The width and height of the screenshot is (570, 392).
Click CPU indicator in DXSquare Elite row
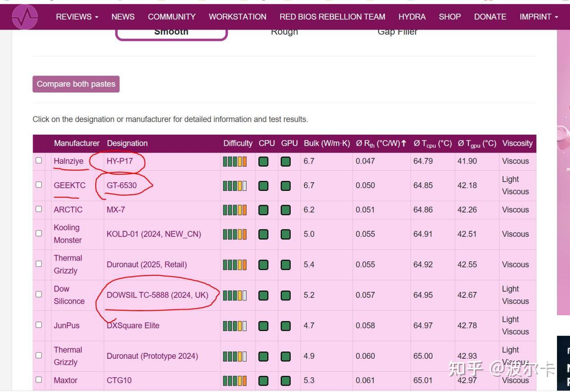[264, 326]
